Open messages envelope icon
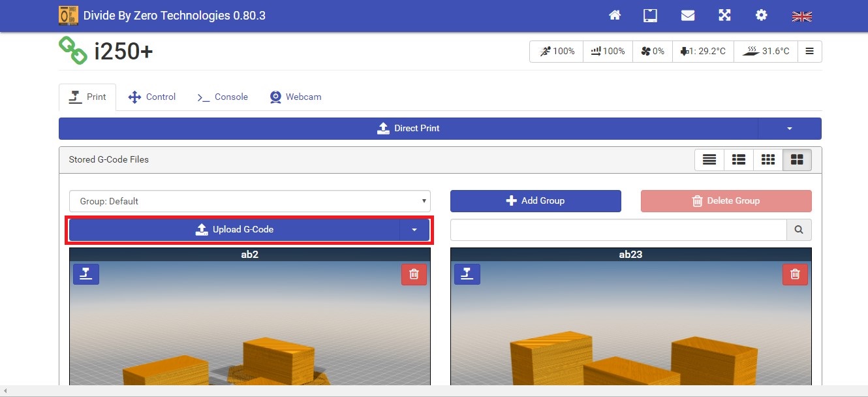This screenshot has height=397, width=868. [x=688, y=15]
